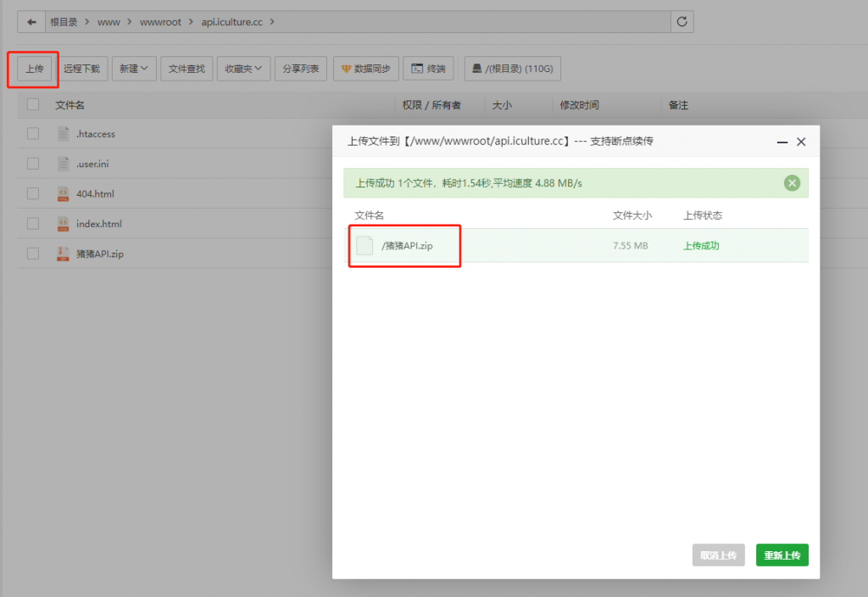Click the 上传 upload button
The width and height of the screenshot is (868, 597).
[34, 69]
